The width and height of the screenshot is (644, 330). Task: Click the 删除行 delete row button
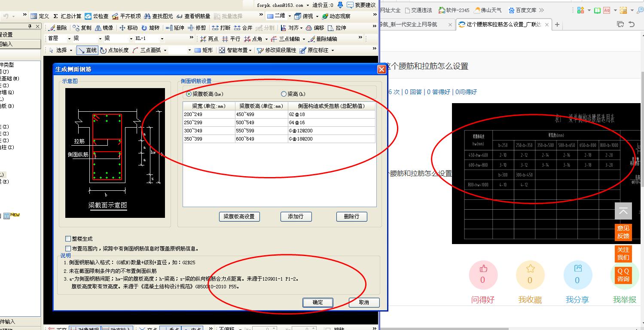[352, 217]
